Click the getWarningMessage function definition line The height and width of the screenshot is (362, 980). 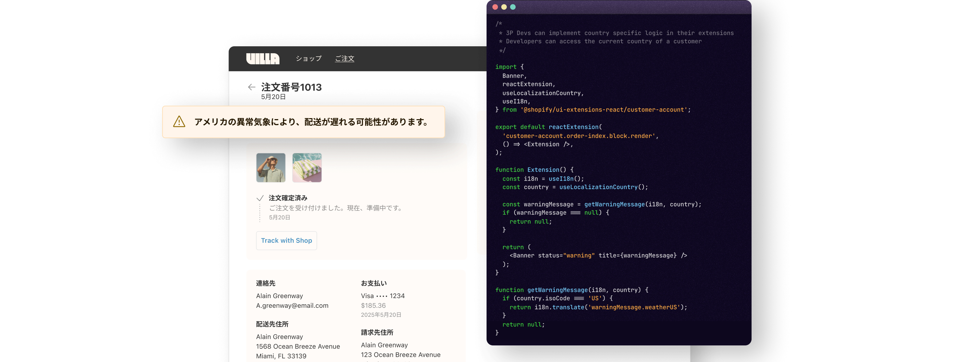pyautogui.click(x=572, y=290)
